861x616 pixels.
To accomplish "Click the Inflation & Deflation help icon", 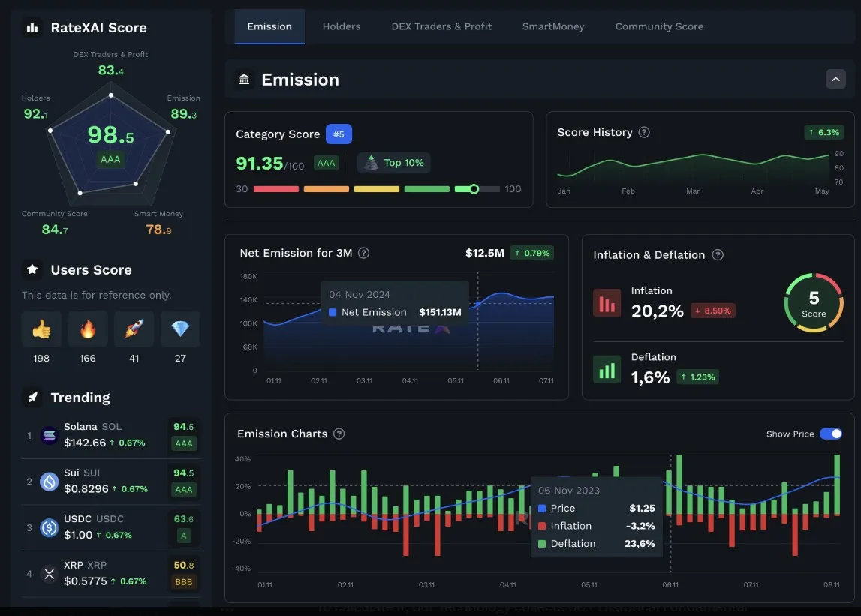I will [x=718, y=255].
